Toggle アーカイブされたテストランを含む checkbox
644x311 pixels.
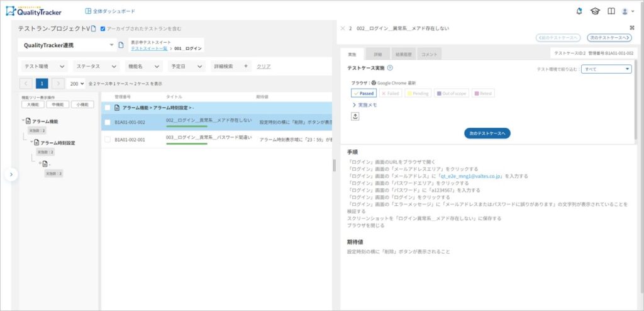coord(103,29)
